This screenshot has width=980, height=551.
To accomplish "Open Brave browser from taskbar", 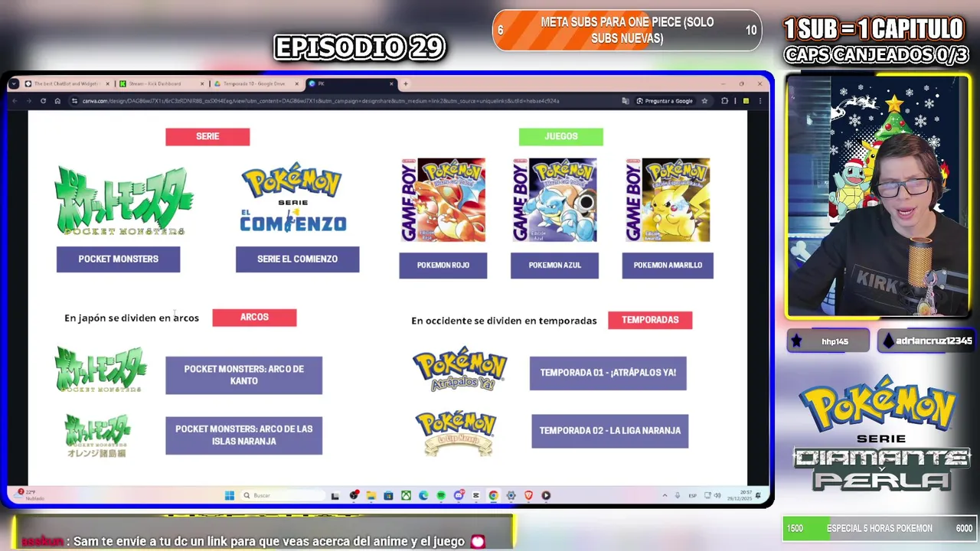I will tap(528, 495).
